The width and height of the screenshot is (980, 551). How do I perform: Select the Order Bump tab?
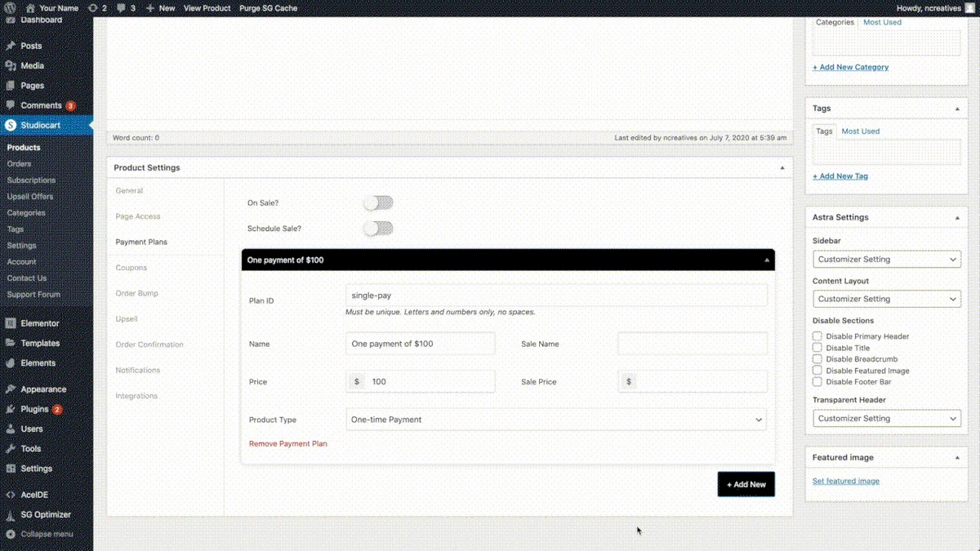click(137, 293)
